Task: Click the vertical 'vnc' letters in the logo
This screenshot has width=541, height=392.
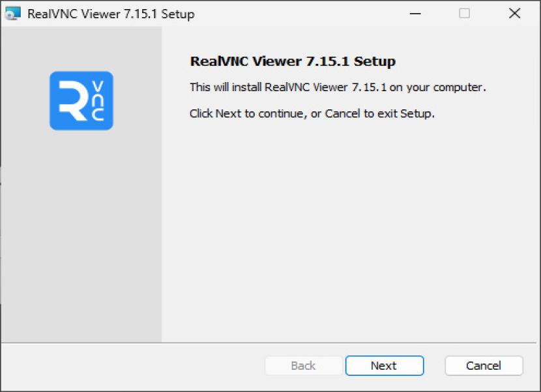Action: point(98,101)
